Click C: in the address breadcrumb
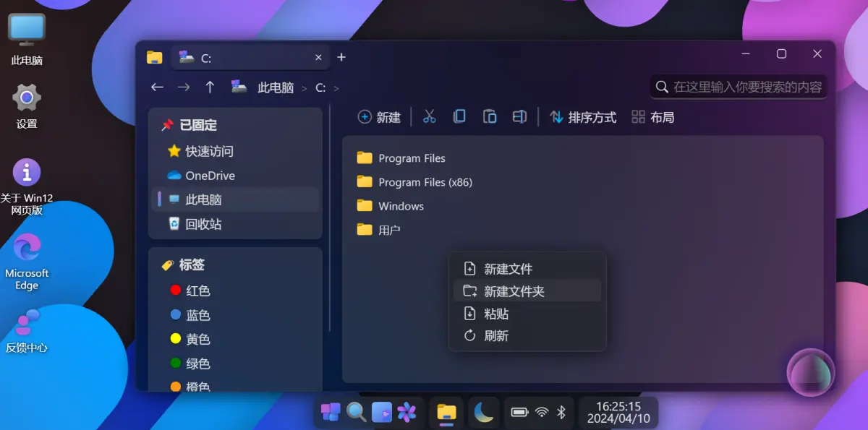This screenshot has height=430, width=868. click(320, 88)
